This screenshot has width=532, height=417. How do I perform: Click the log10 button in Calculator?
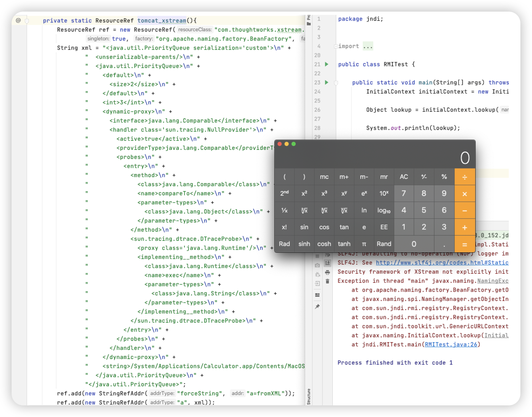(384, 210)
